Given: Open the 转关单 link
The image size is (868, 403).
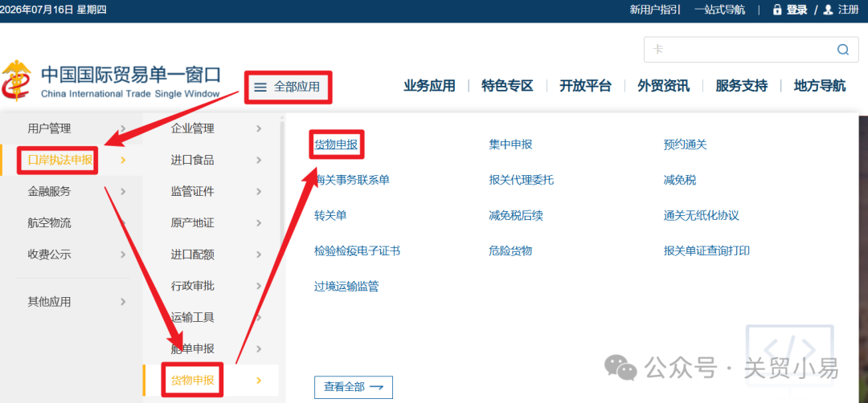Looking at the screenshot, I should [x=330, y=216].
